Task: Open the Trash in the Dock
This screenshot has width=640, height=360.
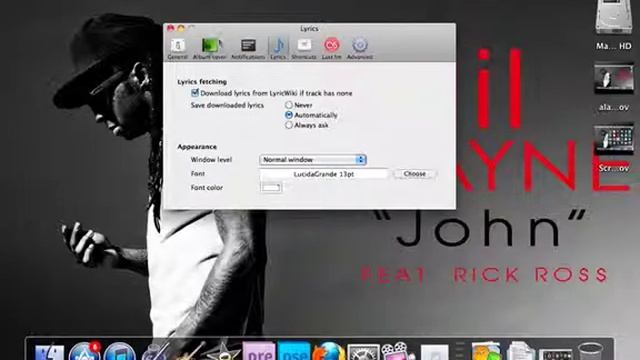Action: [x=590, y=352]
